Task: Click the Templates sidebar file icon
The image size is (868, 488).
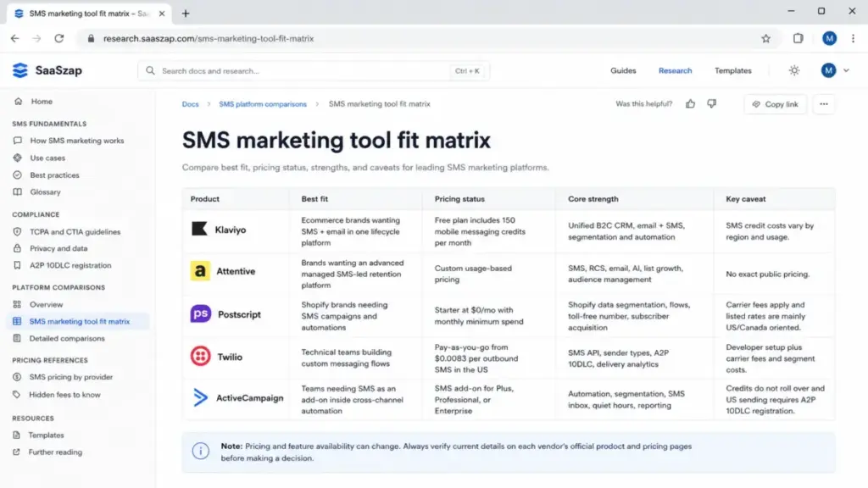Action: point(17,435)
